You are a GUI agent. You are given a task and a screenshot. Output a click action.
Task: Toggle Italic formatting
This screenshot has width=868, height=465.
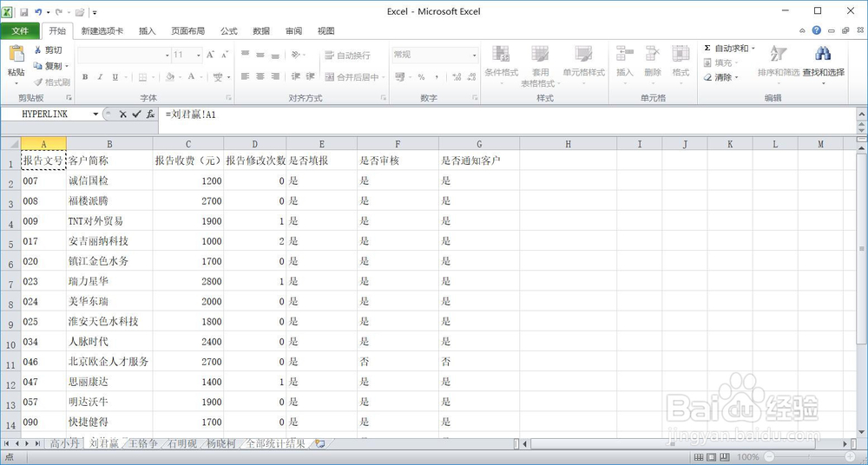pyautogui.click(x=100, y=77)
